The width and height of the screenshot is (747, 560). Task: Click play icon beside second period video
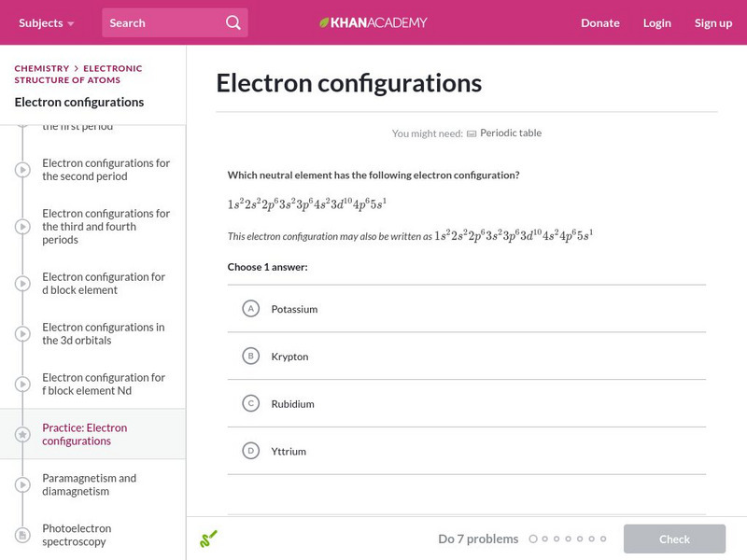pyautogui.click(x=21, y=170)
